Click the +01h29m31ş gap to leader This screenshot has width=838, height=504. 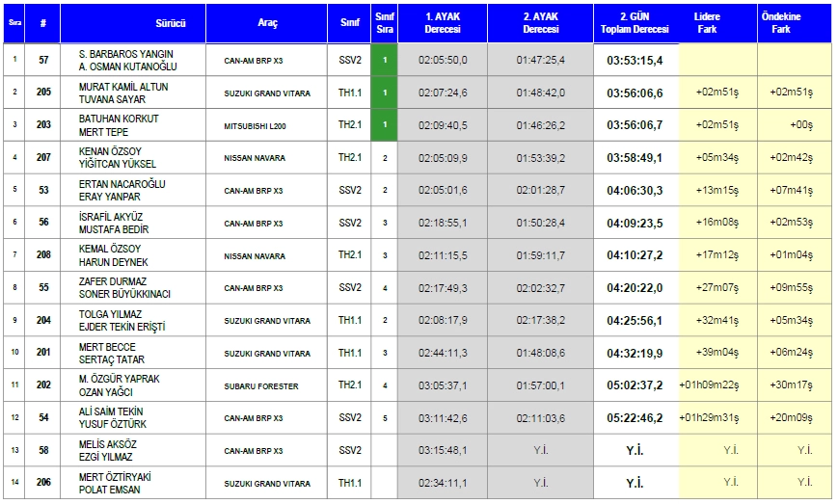[717, 418]
